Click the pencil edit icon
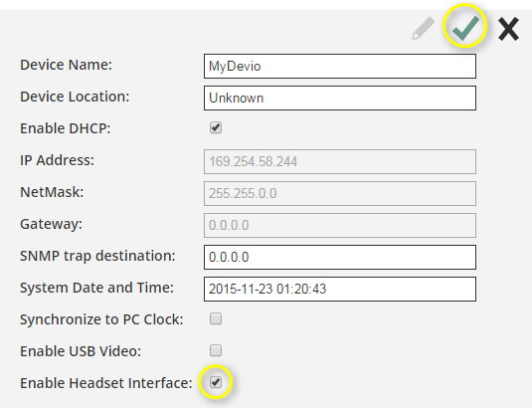 pyautogui.click(x=423, y=28)
